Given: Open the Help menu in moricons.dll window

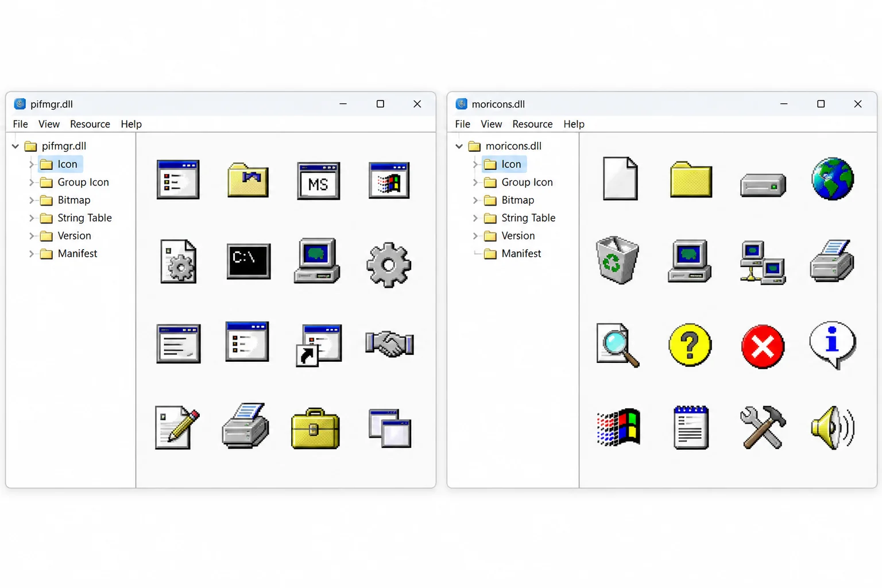Looking at the screenshot, I should point(574,124).
